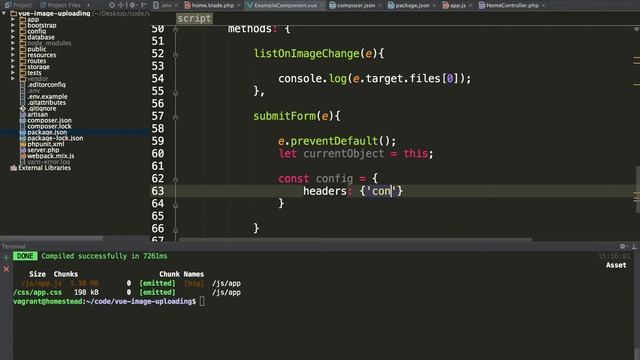Switch to the HomeController.php tab
The height and width of the screenshot is (360, 640).
(x=512, y=5)
